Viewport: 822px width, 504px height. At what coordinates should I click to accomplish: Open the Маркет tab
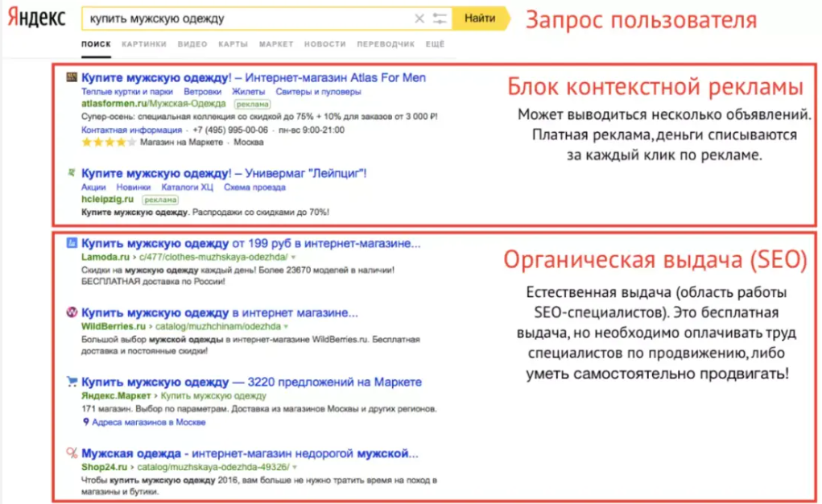tap(276, 44)
